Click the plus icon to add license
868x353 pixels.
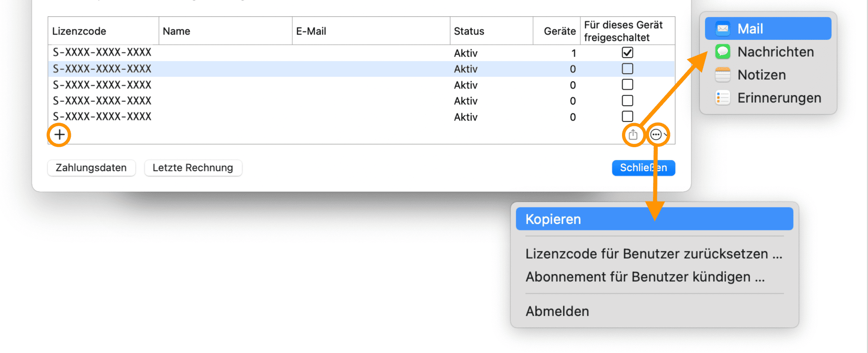[x=60, y=135]
